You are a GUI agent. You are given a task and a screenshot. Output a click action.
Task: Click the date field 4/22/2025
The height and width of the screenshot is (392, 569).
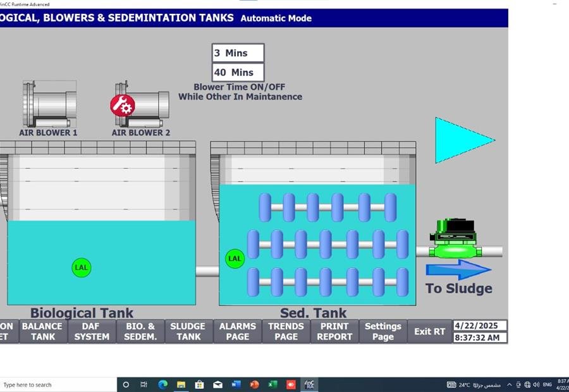pos(480,326)
